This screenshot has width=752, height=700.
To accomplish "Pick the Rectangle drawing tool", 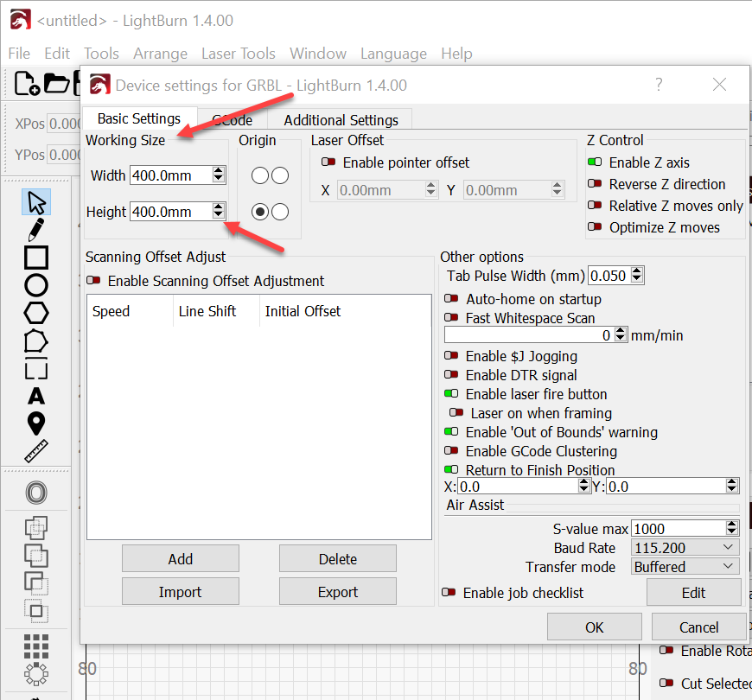I will point(36,258).
